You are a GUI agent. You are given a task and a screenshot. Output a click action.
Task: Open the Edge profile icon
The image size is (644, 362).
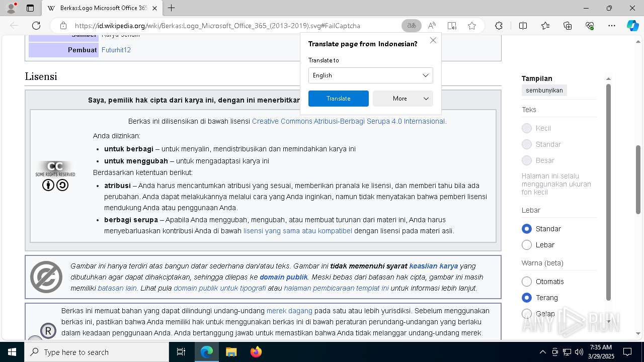click(11, 8)
